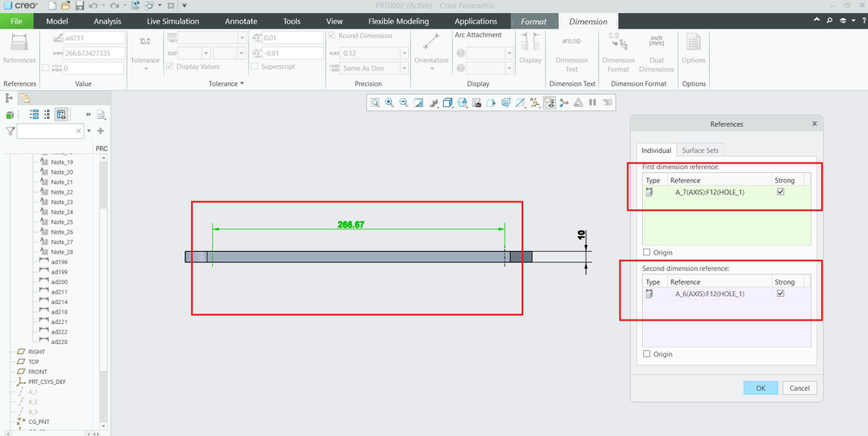The image size is (868, 436).
Task: Uncheck Strong for A_6 axis reference
Action: pyautogui.click(x=780, y=294)
